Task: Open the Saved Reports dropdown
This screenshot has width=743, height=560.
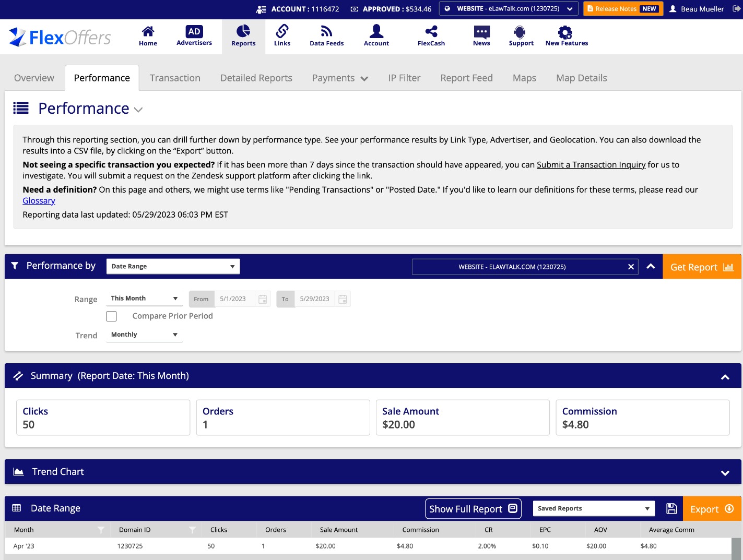Action: coord(594,508)
